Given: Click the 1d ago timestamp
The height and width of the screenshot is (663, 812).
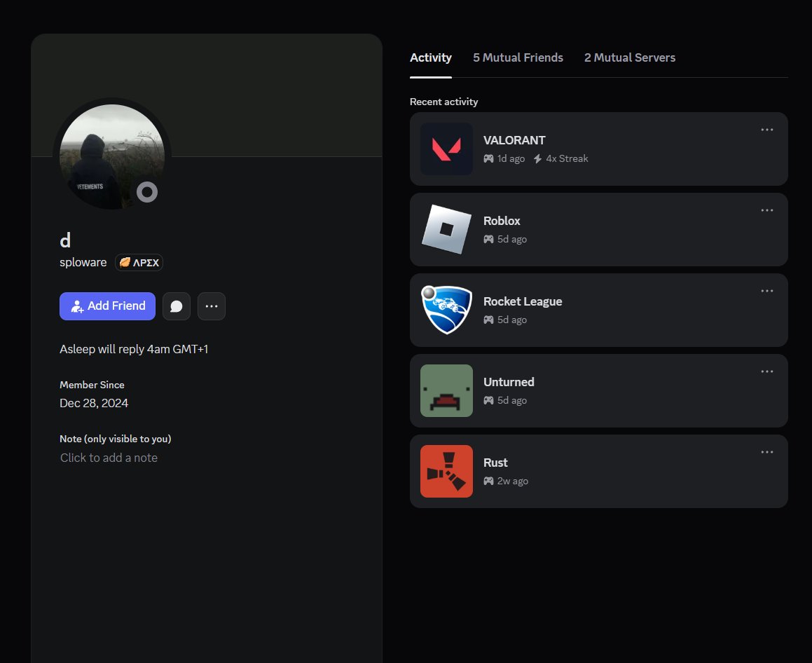Looking at the screenshot, I should pos(511,158).
